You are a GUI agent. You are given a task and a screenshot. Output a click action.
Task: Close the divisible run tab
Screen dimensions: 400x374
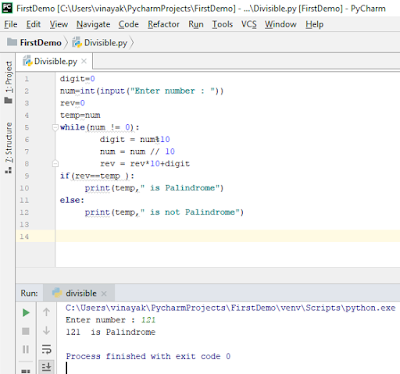104,294
